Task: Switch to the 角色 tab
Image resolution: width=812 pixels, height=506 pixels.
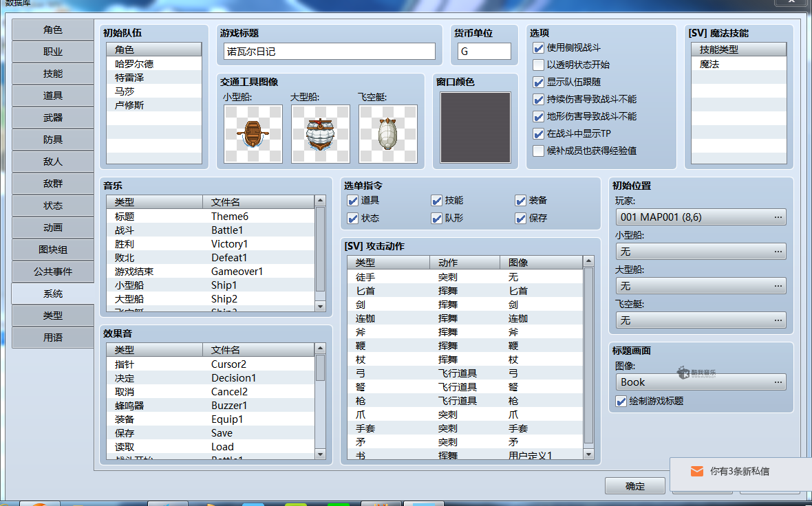Action: (53, 30)
